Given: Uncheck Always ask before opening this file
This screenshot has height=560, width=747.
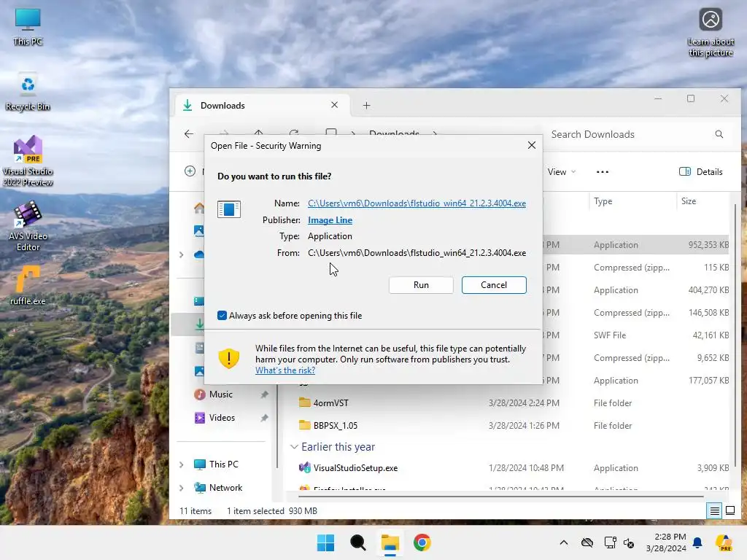Looking at the screenshot, I should pos(222,315).
